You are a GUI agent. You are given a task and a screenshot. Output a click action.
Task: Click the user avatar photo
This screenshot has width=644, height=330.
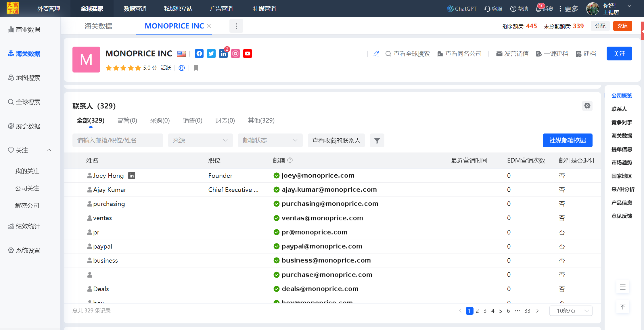593,9
